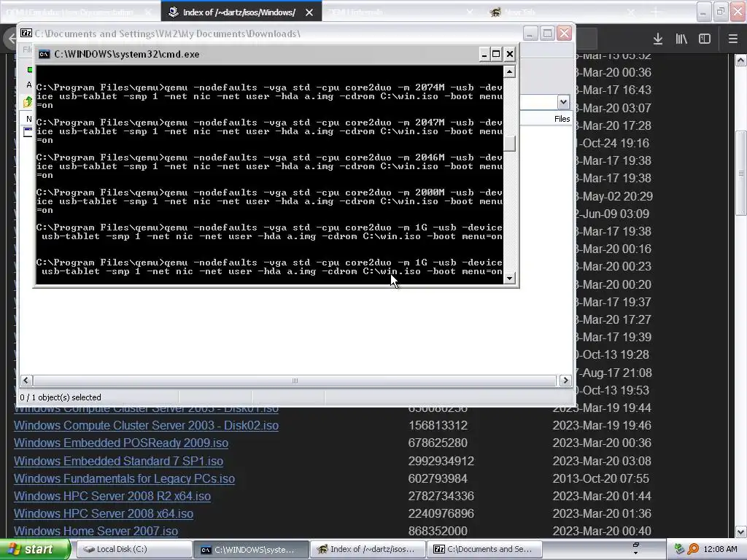Click file size 2992934912 in listing
The image size is (747, 560).
coord(441,461)
